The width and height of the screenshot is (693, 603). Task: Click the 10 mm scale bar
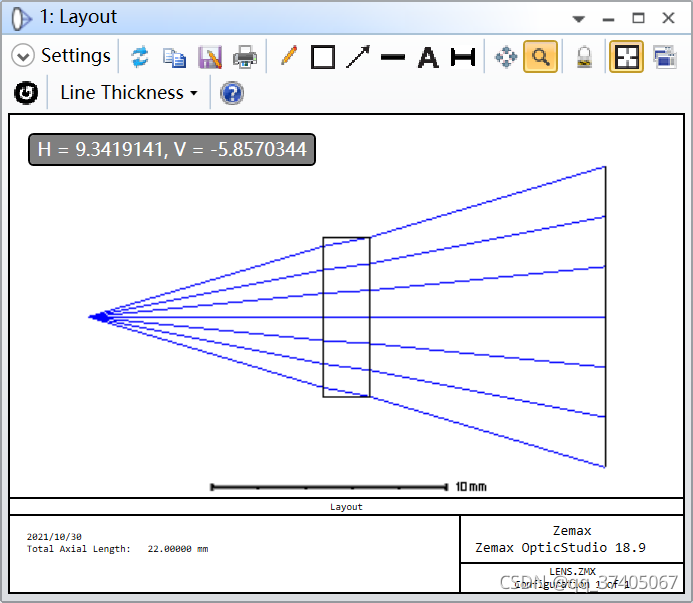point(329,487)
